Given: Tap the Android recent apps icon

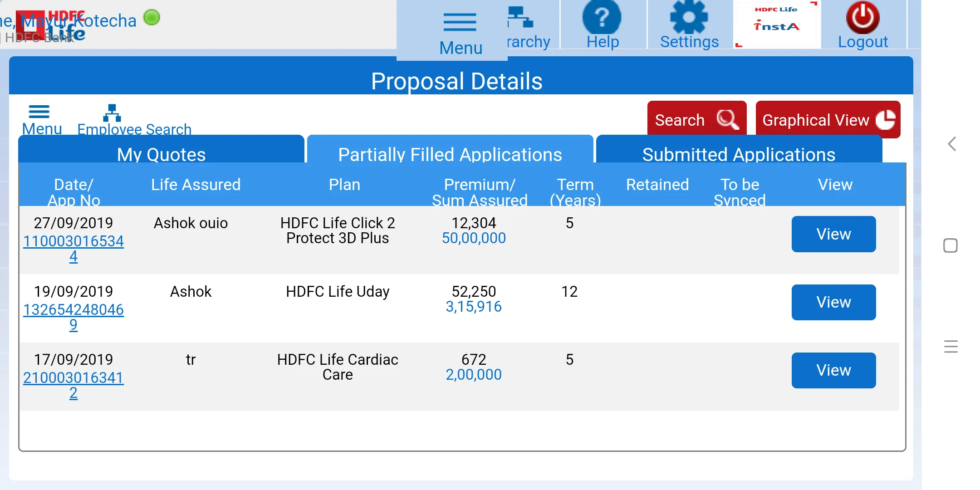Looking at the screenshot, I should pyautogui.click(x=951, y=346).
